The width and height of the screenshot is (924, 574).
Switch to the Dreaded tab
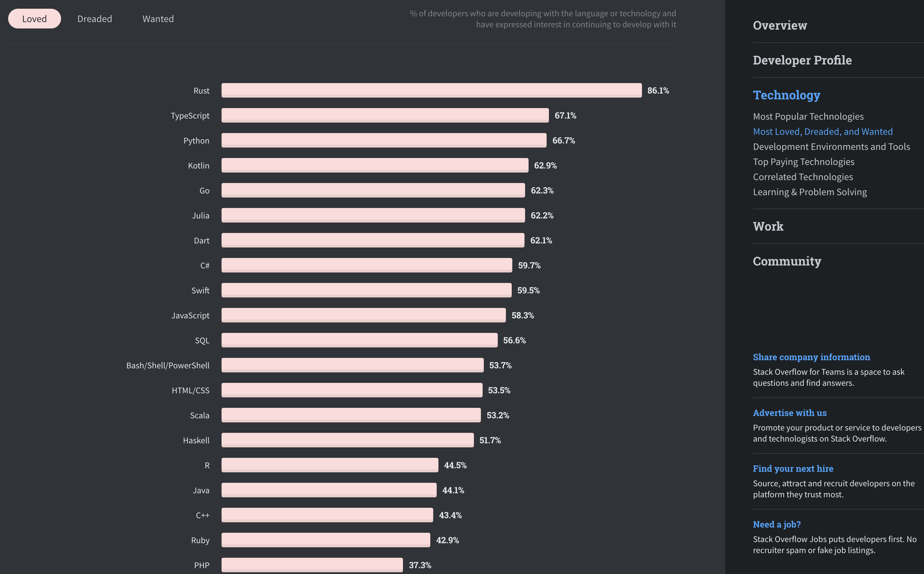(94, 19)
